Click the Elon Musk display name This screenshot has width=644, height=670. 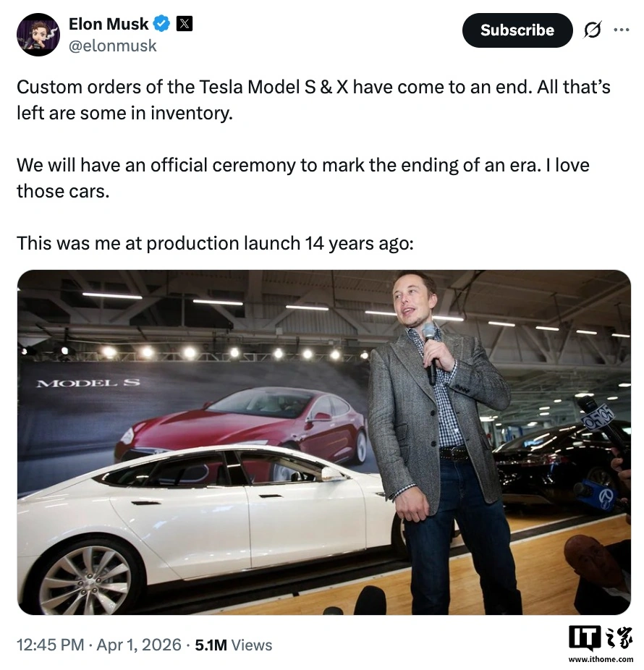(109, 23)
